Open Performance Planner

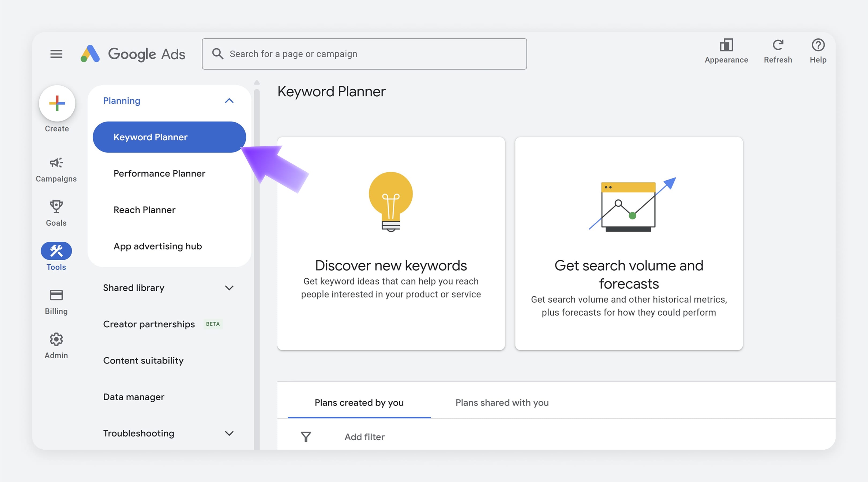point(159,173)
